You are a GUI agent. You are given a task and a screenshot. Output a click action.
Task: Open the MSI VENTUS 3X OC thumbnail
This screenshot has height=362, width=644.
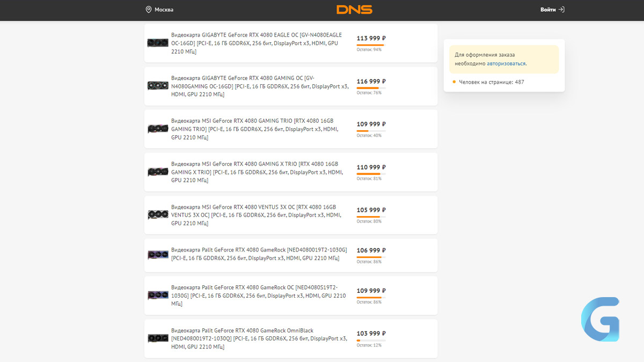[x=158, y=215]
